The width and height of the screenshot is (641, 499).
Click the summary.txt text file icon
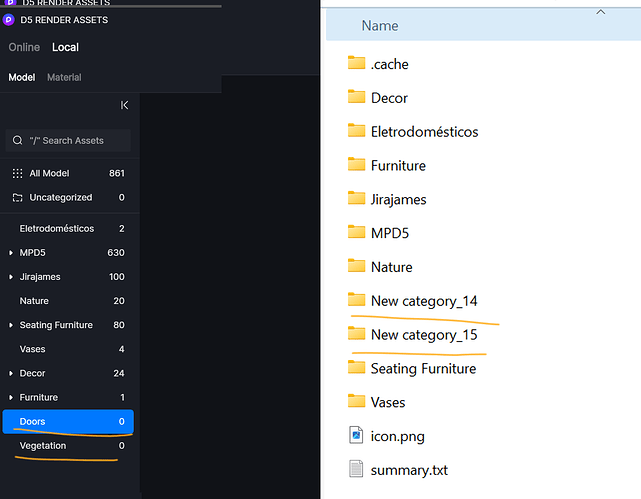[x=356, y=469]
